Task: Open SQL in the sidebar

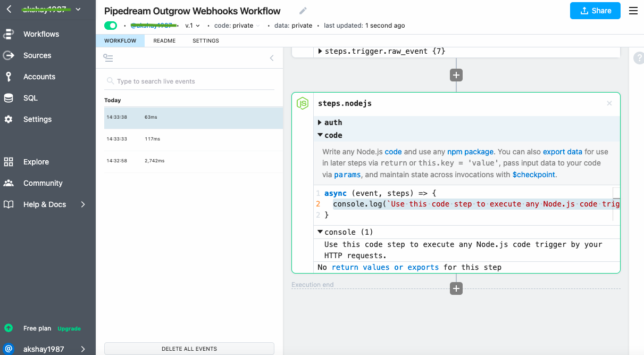Action: [x=30, y=98]
